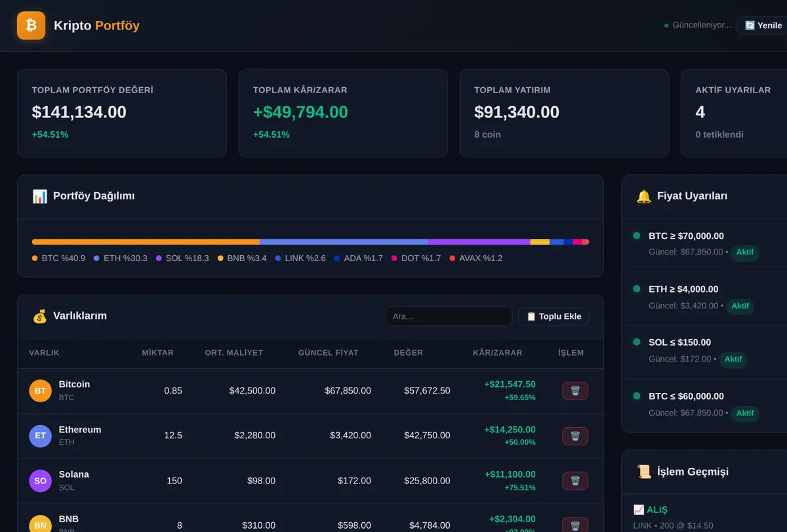The width and height of the screenshot is (787, 532).
Task: Click the $91,340.00 total investment value
Action: [517, 112]
